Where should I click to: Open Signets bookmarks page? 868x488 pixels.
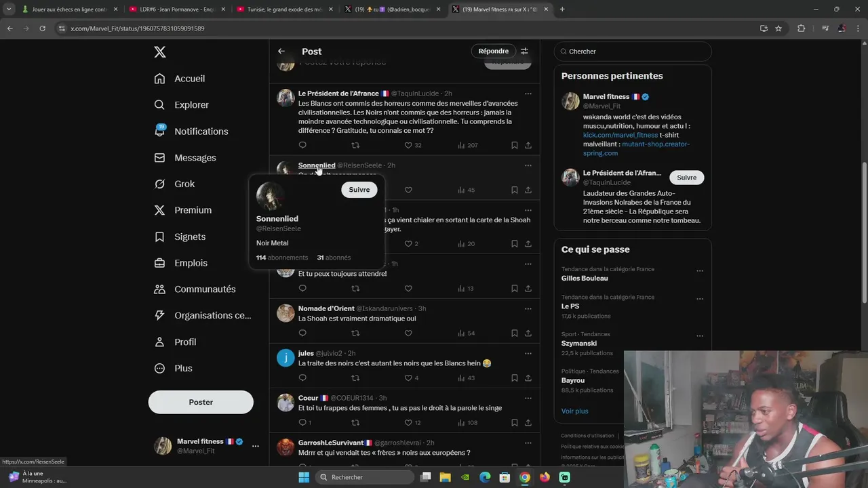coord(180,237)
